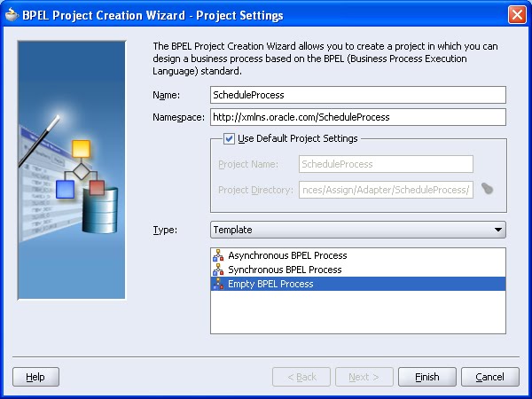The width and height of the screenshot is (532, 399).
Task: Focus the Namespace input field
Action: click(x=358, y=117)
